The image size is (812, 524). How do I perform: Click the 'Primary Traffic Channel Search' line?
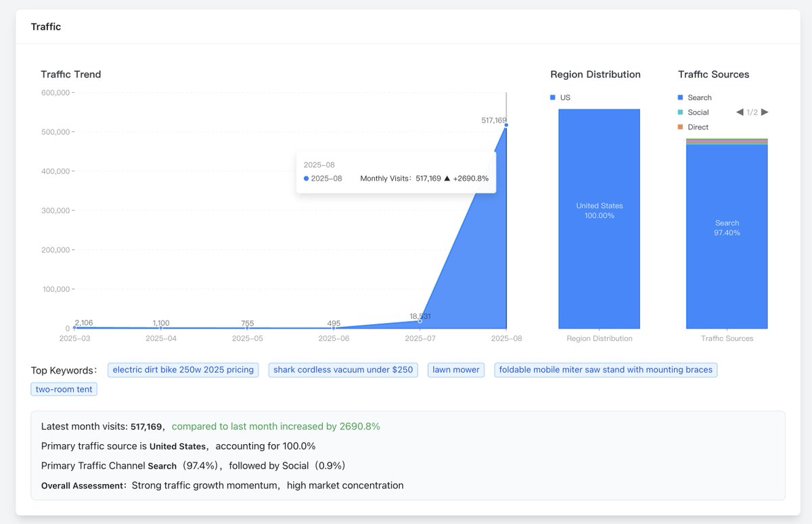point(194,466)
